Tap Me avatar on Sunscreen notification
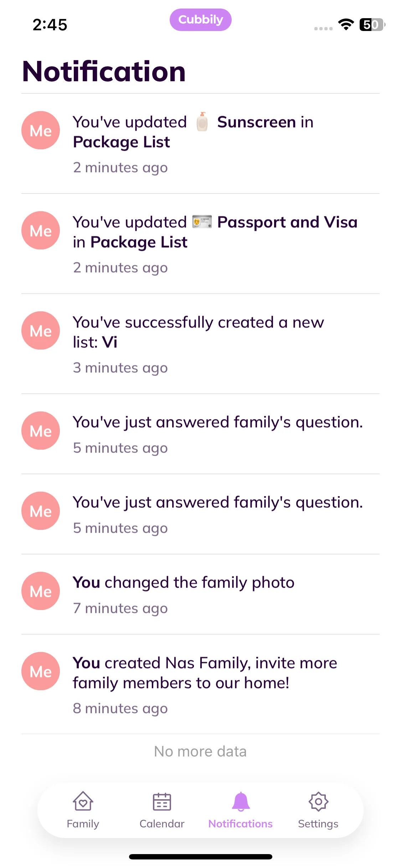The width and height of the screenshot is (401, 868). pyautogui.click(x=41, y=130)
